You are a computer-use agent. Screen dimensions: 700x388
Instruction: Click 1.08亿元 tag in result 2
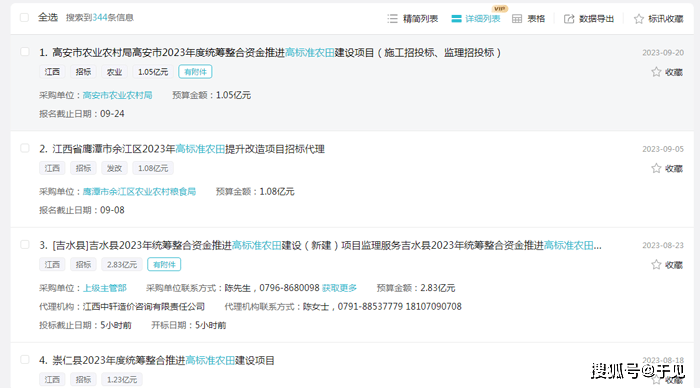point(153,168)
